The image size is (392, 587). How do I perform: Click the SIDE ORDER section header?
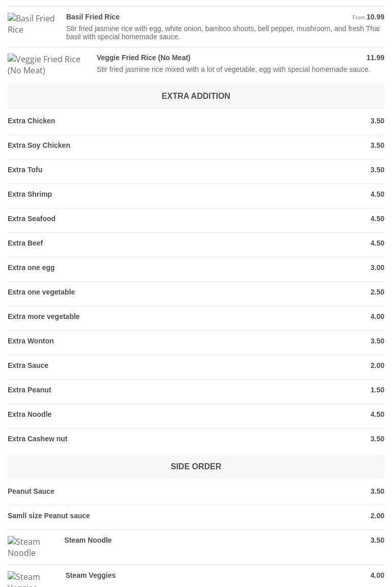click(x=195, y=466)
